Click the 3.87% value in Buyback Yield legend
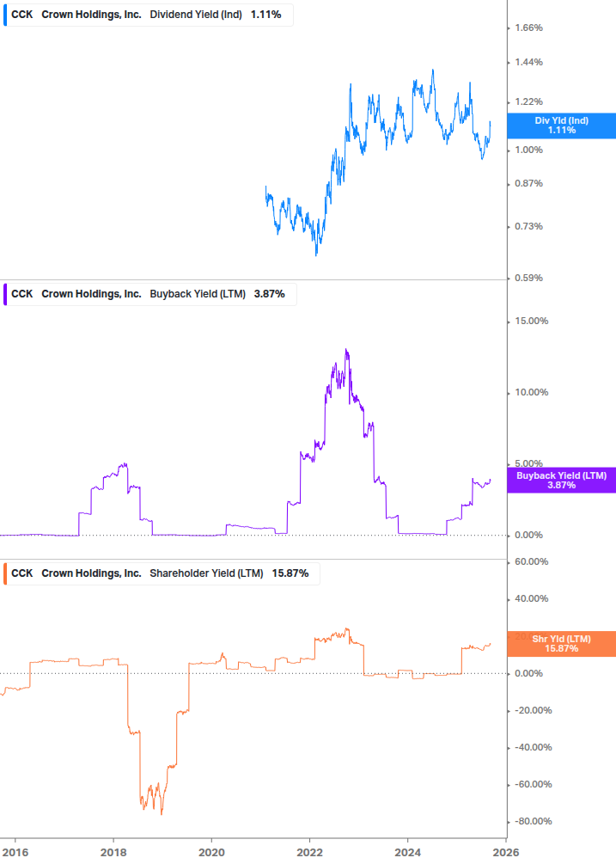The height and width of the screenshot is (864, 616). [269, 294]
